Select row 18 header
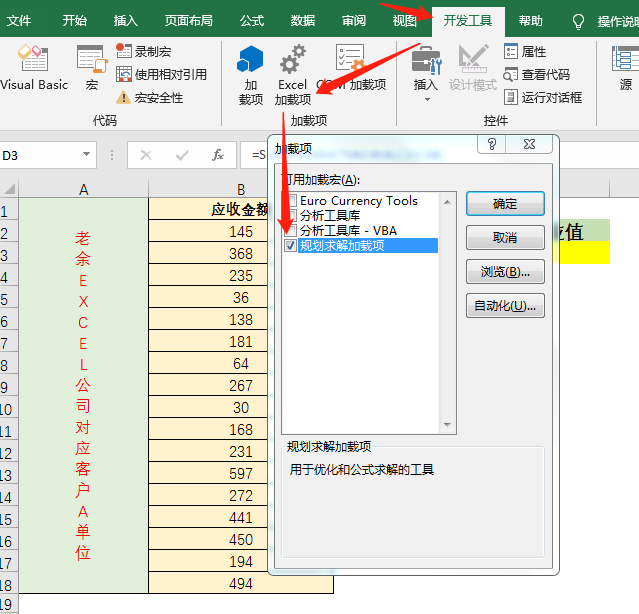 (9, 585)
